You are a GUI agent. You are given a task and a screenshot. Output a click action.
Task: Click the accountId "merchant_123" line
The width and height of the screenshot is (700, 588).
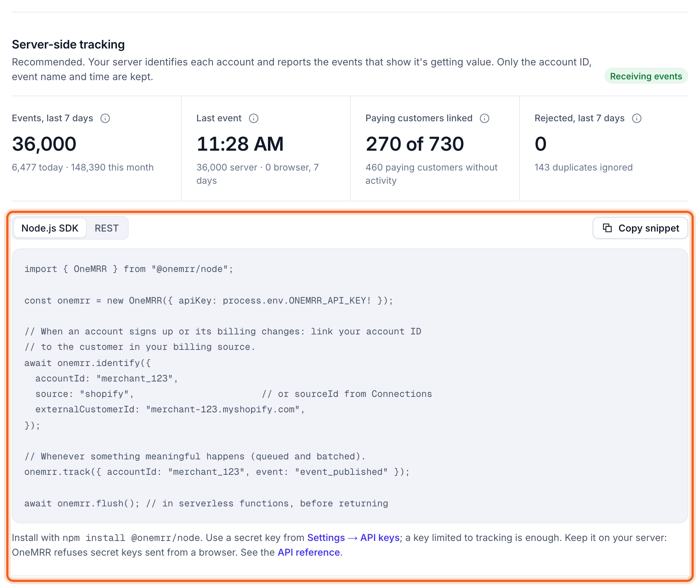(107, 379)
